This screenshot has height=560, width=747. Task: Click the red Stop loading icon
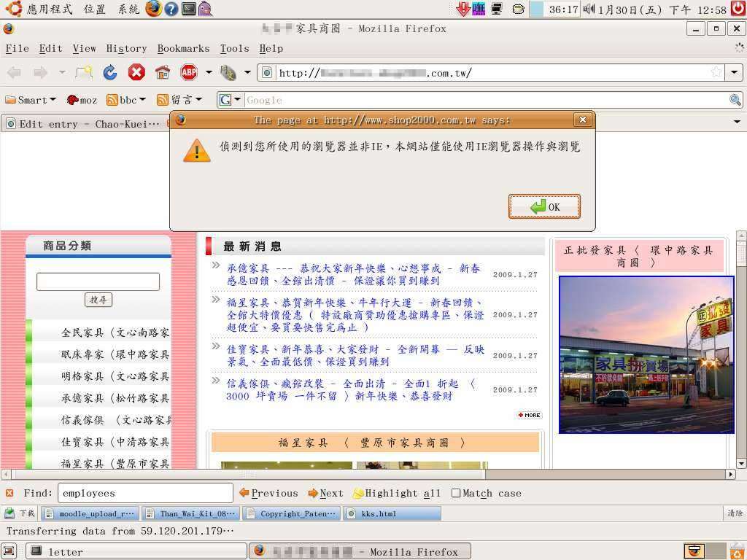(136, 72)
